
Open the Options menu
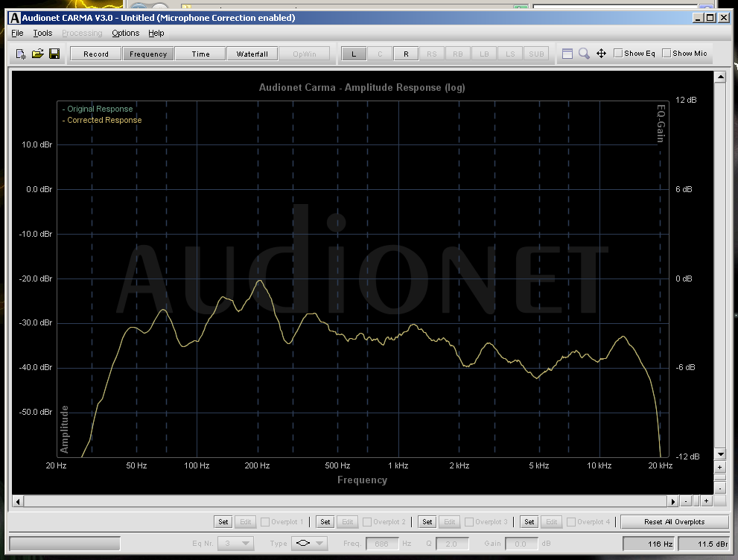[x=126, y=33]
